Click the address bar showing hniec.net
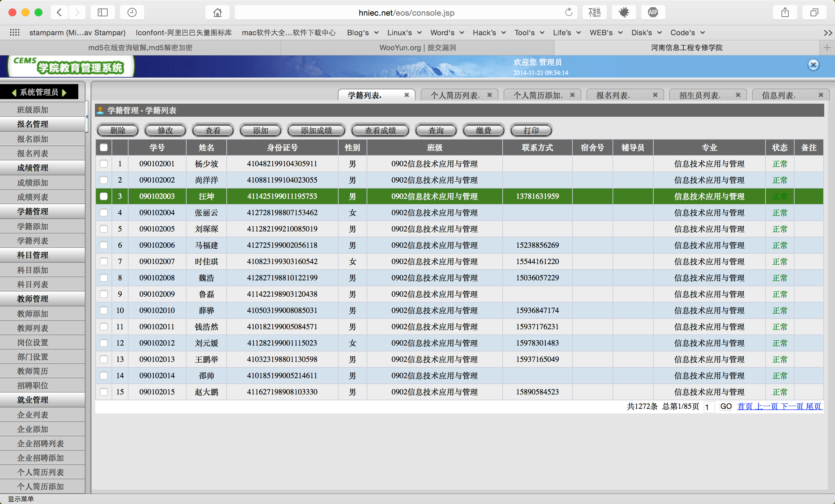835x504 pixels. tap(406, 12)
